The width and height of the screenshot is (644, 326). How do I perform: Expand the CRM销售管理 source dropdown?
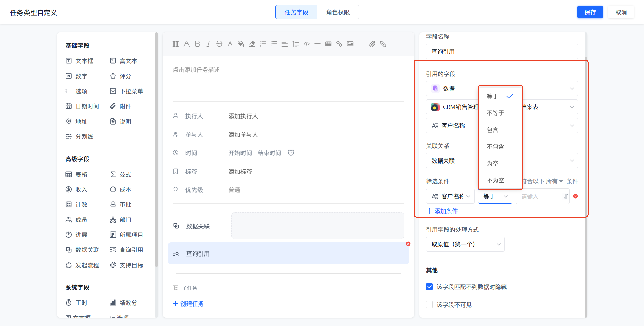click(502, 107)
